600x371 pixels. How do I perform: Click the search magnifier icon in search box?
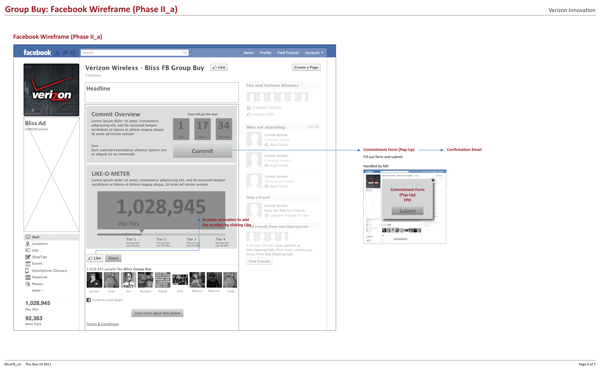[185, 53]
